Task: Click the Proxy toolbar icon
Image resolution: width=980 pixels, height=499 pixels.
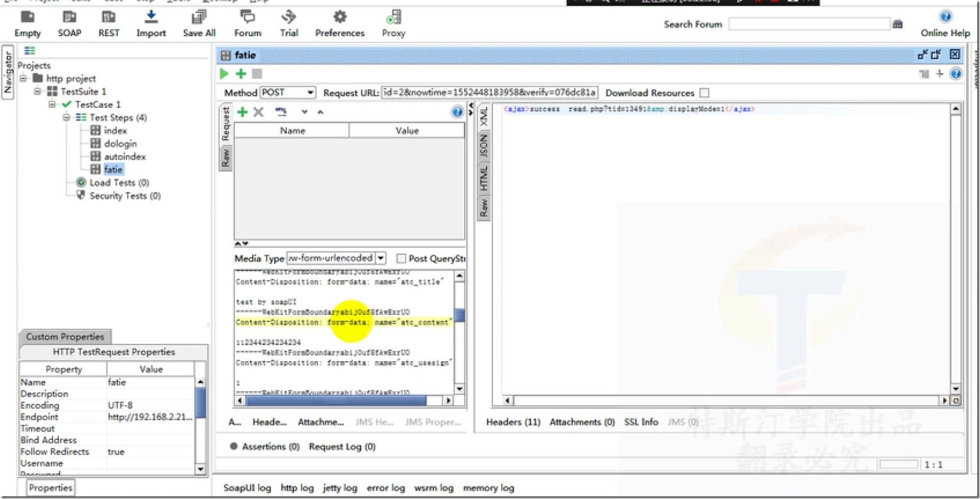Action: coord(393,24)
